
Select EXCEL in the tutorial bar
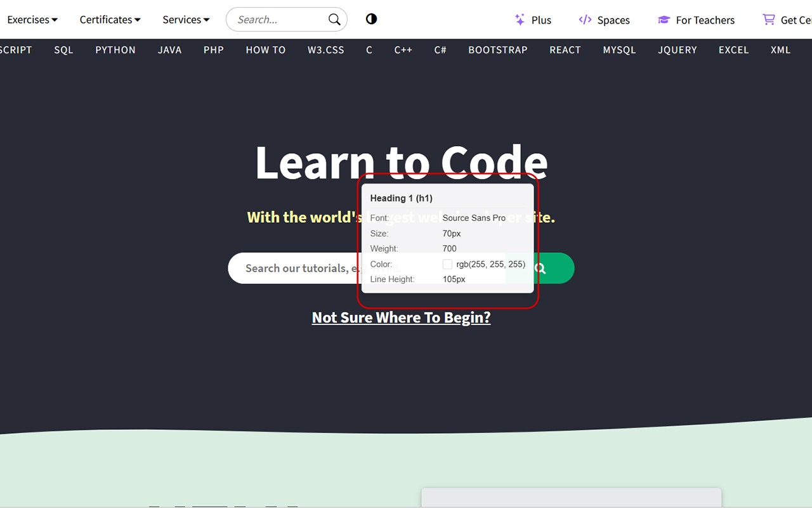pos(734,50)
